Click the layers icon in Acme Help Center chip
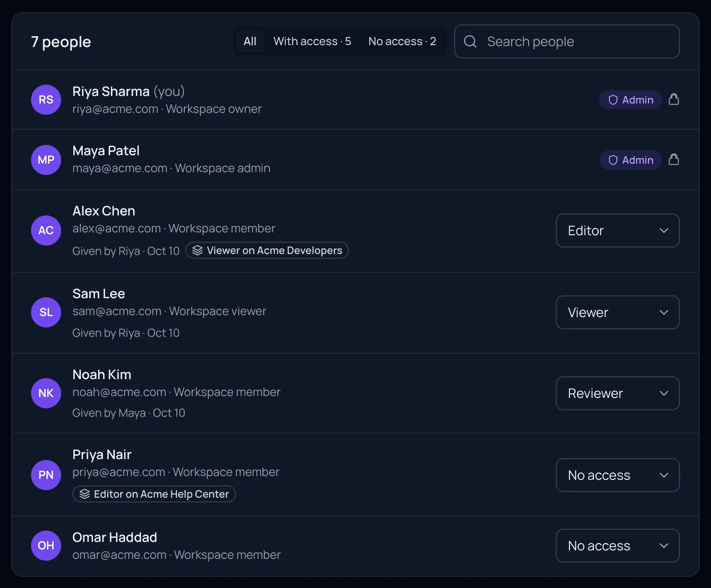Screen dimensions: 711x588 tap(85, 494)
